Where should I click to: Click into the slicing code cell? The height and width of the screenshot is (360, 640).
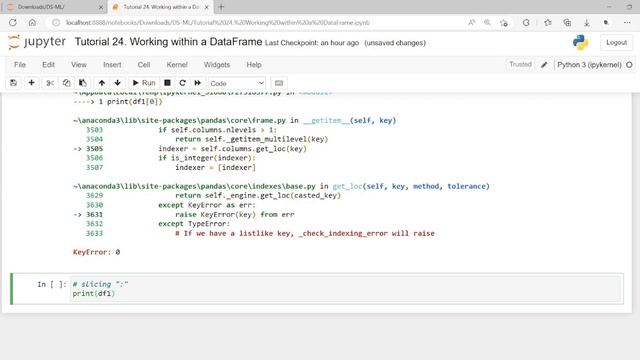(346, 289)
